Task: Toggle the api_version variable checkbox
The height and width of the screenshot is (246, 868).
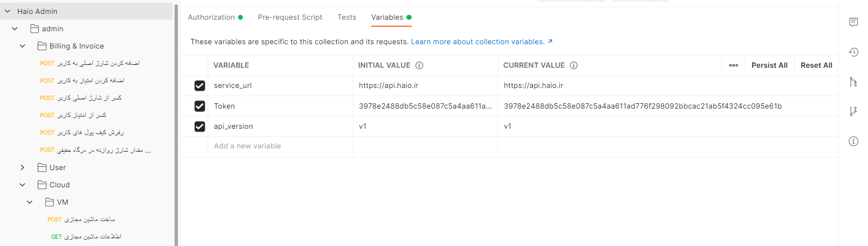Action: tap(200, 126)
